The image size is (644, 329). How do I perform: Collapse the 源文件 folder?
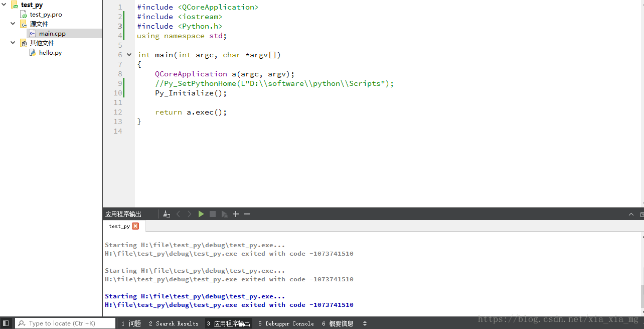[x=13, y=24]
